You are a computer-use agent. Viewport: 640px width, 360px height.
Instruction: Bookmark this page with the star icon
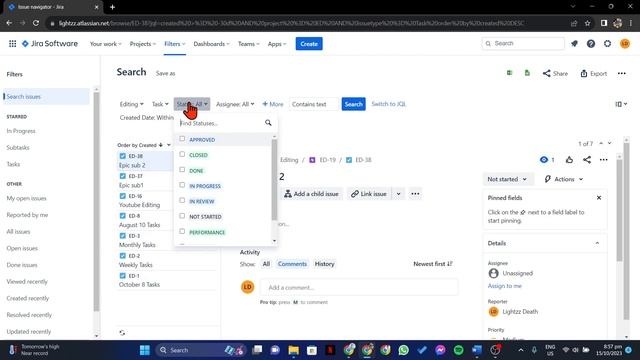[587, 23]
